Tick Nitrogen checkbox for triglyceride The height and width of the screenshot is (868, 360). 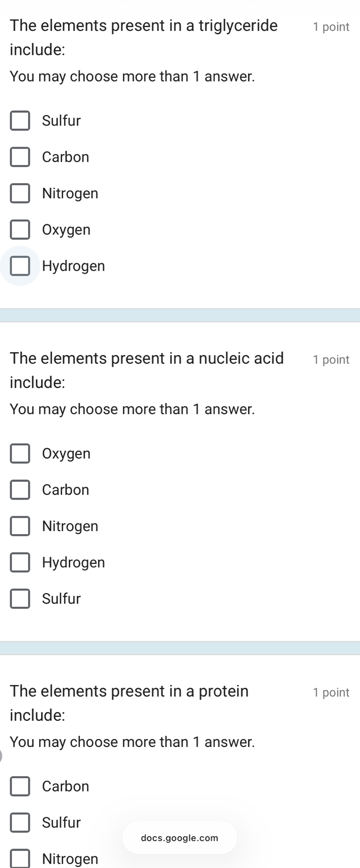[20, 193]
